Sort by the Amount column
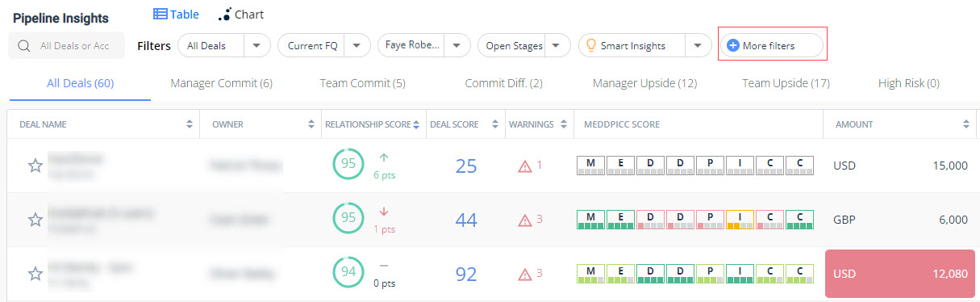 pyautogui.click(x=965, y=124)
